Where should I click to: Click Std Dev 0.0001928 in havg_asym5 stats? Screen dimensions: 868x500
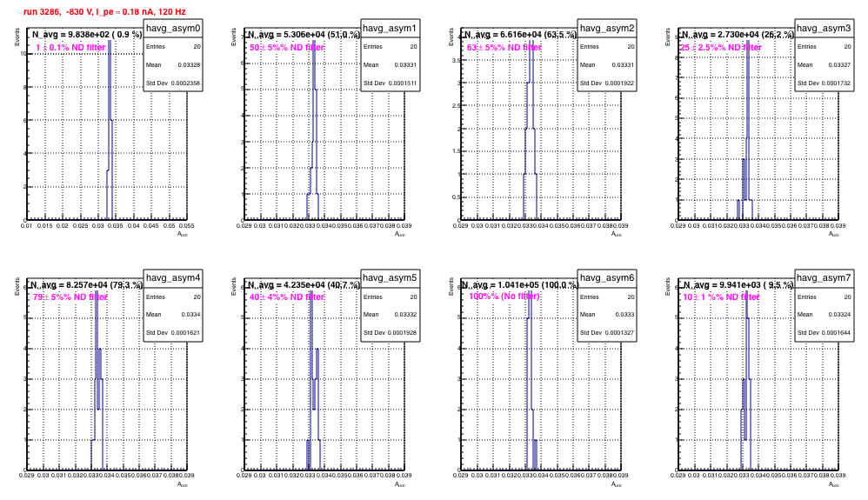(390, 333)
